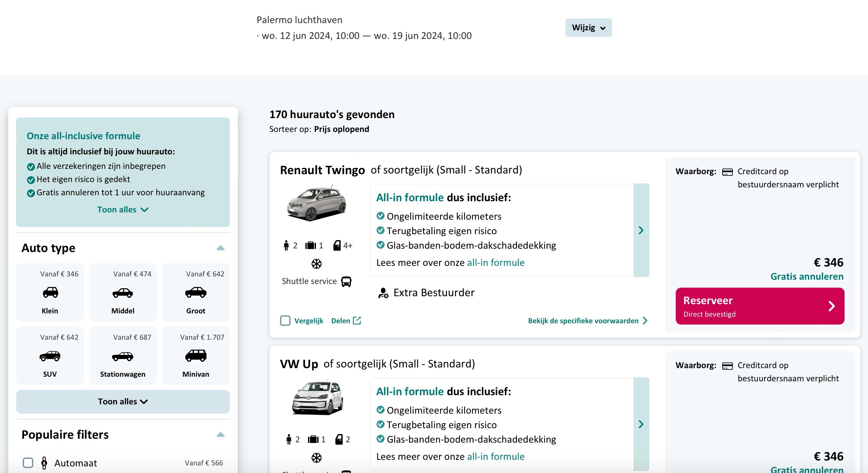
Task: Click the Delen share icon for Renault Twingo
Action: click(x=357, y=321)
